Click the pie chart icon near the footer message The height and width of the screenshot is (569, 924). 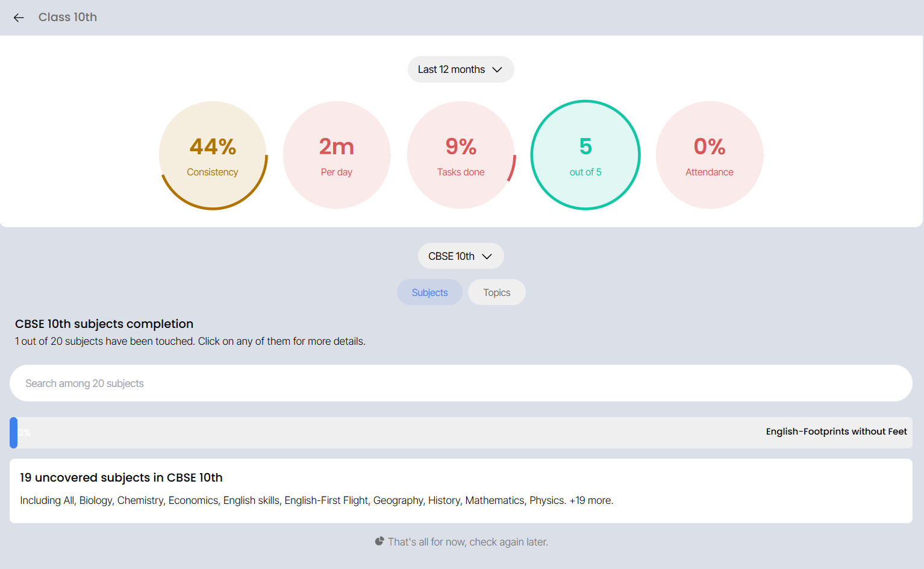pos(379,541)
